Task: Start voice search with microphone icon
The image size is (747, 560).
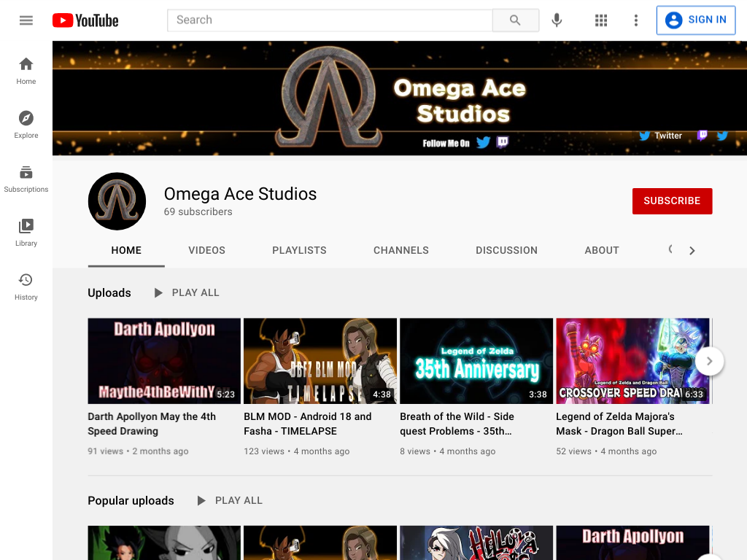Action: 557,20
